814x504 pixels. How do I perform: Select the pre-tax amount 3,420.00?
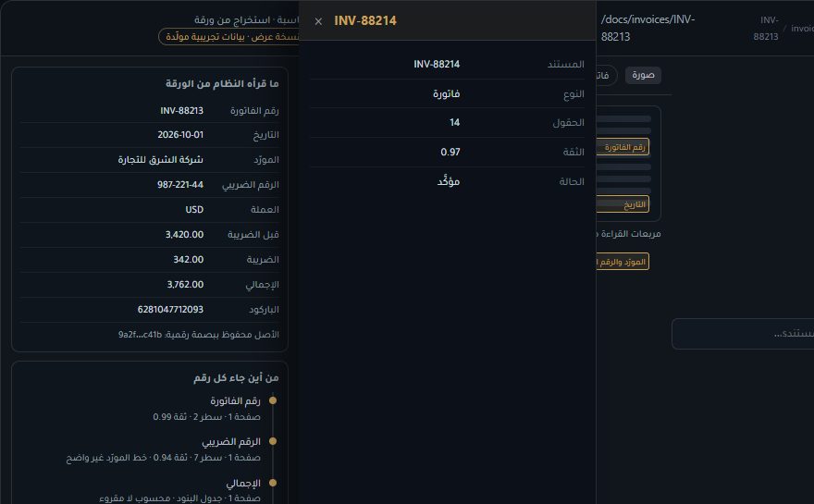pyautogui.click(x=184, y=234)
